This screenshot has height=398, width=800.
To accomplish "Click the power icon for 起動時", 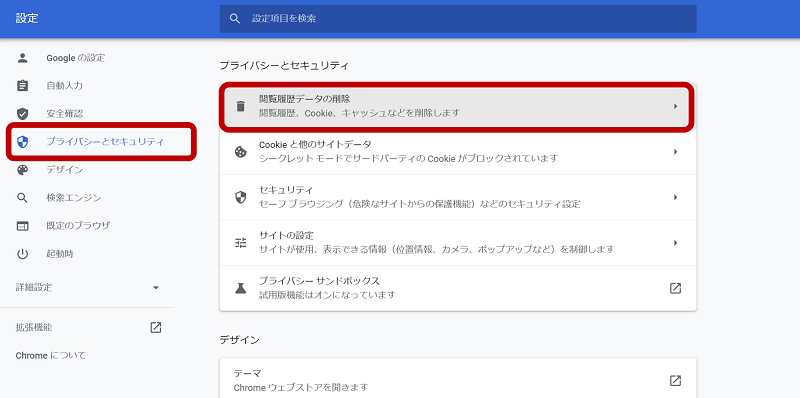I will tap(22, 254).
